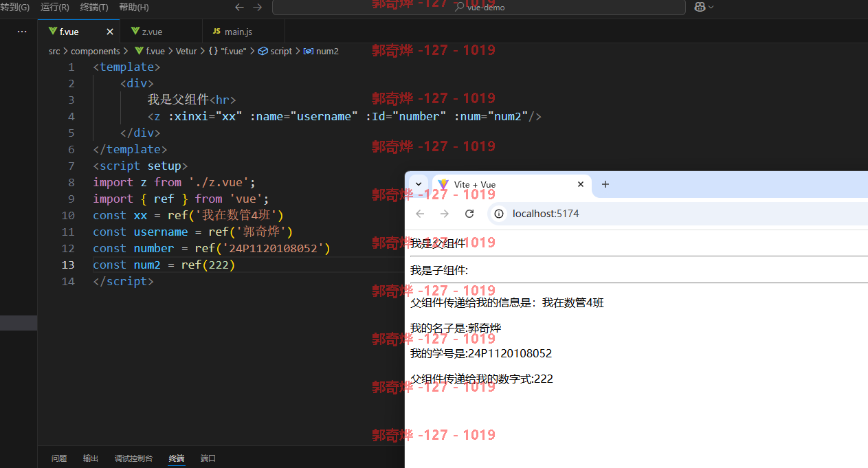Reload the localhost page
The height and width of the screenshot is (468, 868).
tap(469, 214)
